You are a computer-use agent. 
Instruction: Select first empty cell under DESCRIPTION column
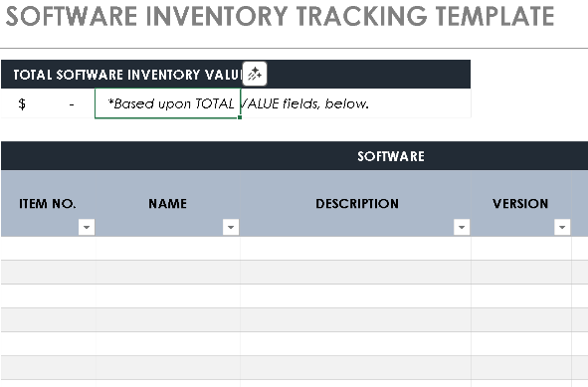(x=355, y=249)
